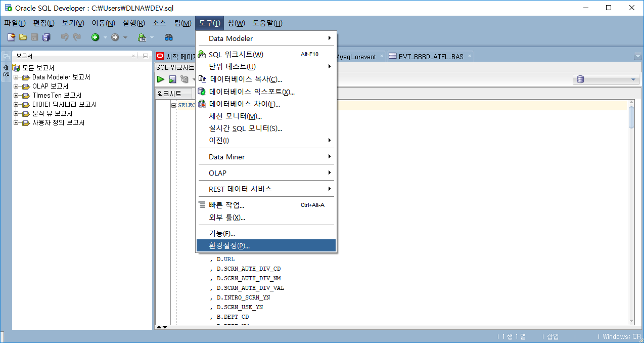Expand Data Modeler 보고서 node
The image size is (644, 343).
16,77
